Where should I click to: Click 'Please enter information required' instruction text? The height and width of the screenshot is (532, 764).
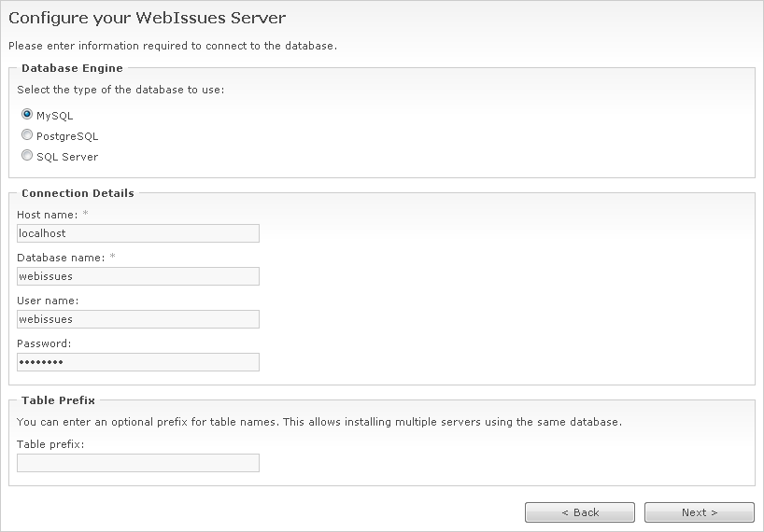(173, 46)
